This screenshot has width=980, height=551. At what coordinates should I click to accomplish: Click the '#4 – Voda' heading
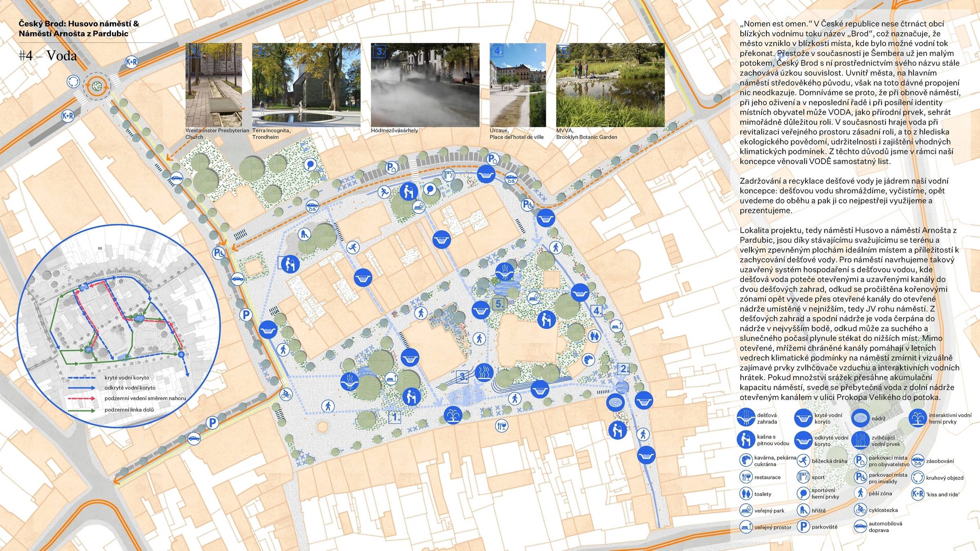48,56
